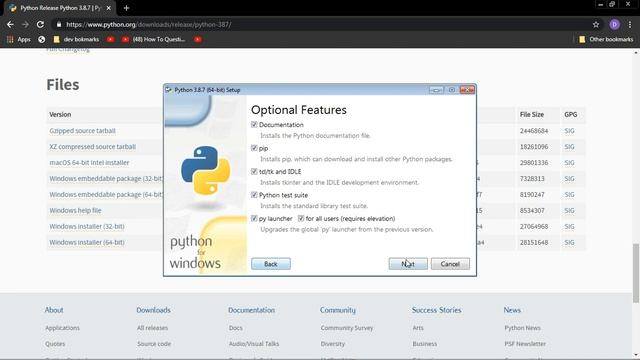Screen dimensions: 640x360
Task: Bookmark this page with star icon
Action: (596, 24)
